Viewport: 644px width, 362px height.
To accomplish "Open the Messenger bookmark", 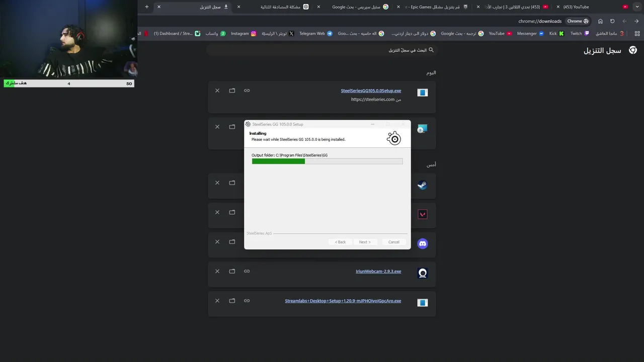I will 530,34.
